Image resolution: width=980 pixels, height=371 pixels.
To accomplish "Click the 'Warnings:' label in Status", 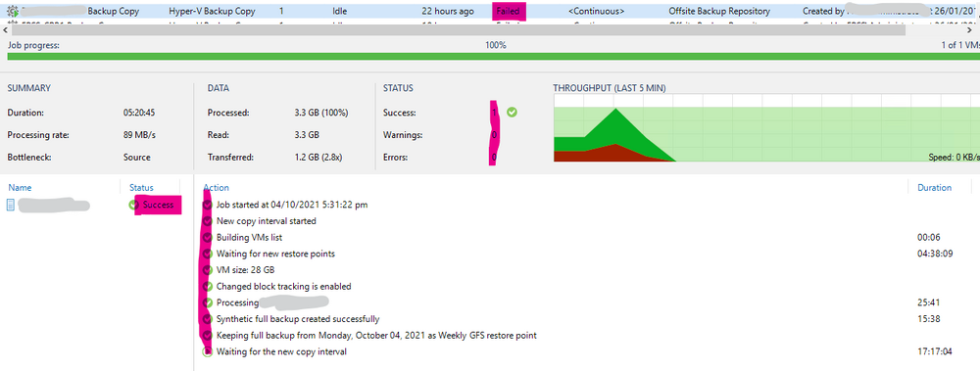I will [402, 135].
